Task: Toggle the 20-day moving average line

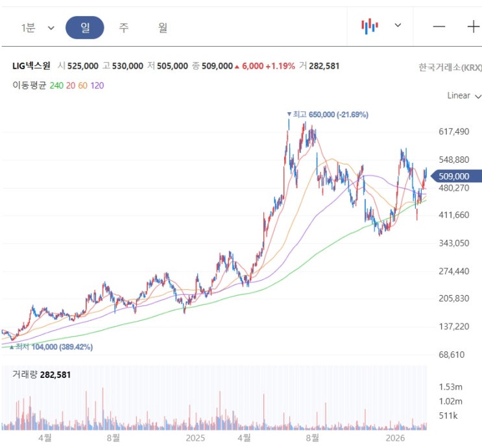Action: tap(71, 86)
